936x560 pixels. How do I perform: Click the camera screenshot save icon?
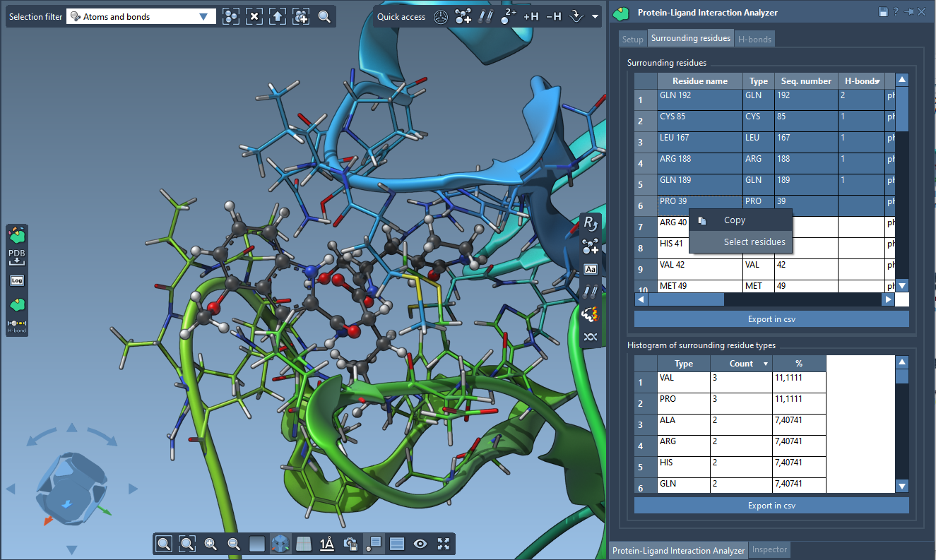350,544
